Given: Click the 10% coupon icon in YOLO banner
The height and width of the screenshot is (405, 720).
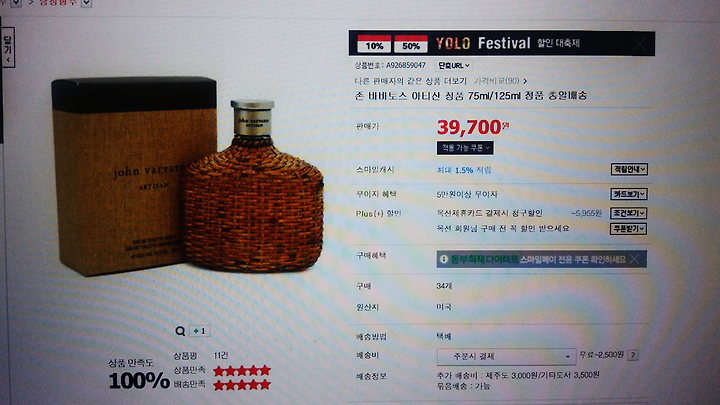Looking at the screenshot, I should (374, 44).
